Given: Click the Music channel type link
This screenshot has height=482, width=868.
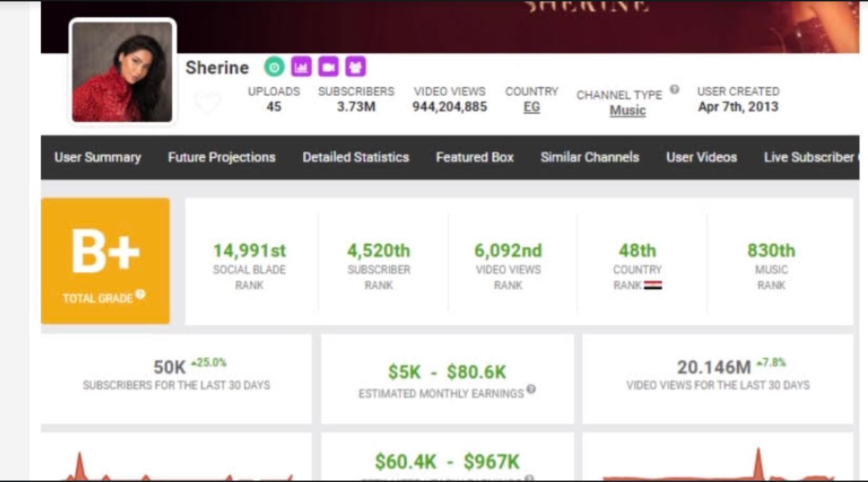Looking at the screenshot, I should pyautogui.click(x=628, y=111).
